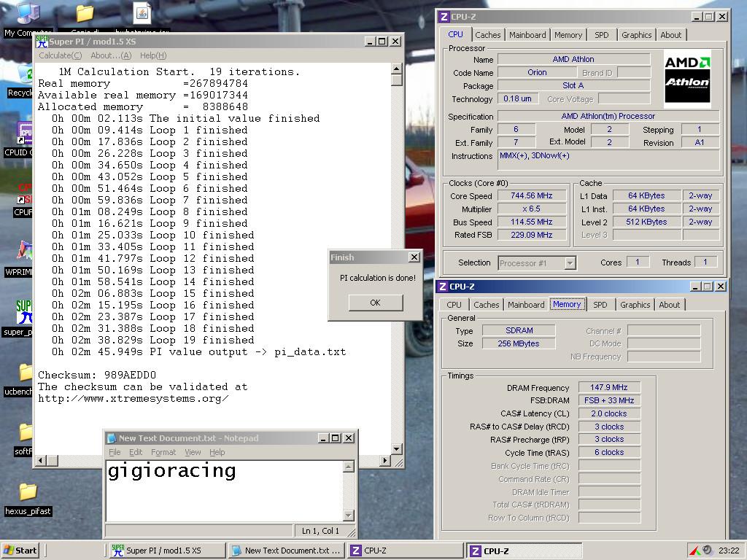Select CPU tab in bottom CPU-Z window
Viewport: 747px width, 560px height.
pyautogui.click(x=454, y=305)
